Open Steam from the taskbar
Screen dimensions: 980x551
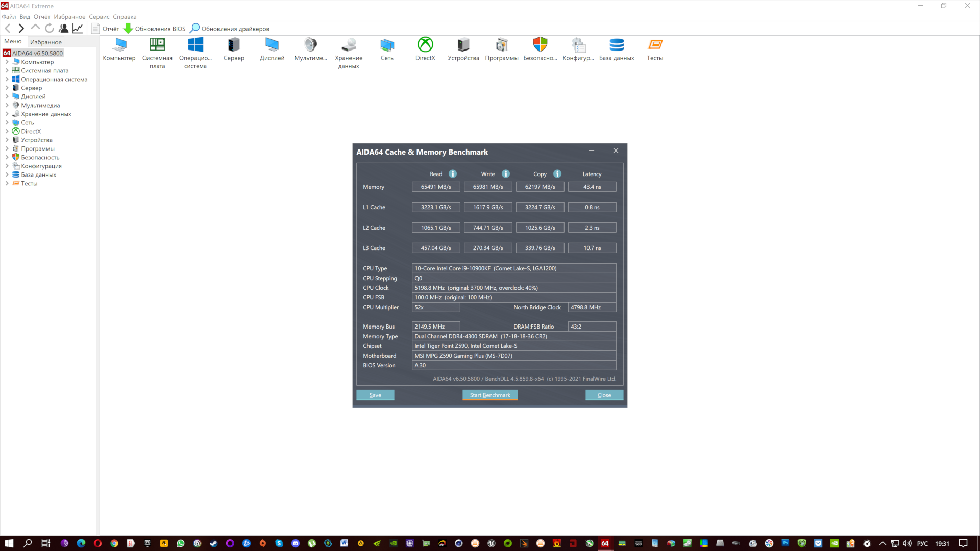point(213,543)
